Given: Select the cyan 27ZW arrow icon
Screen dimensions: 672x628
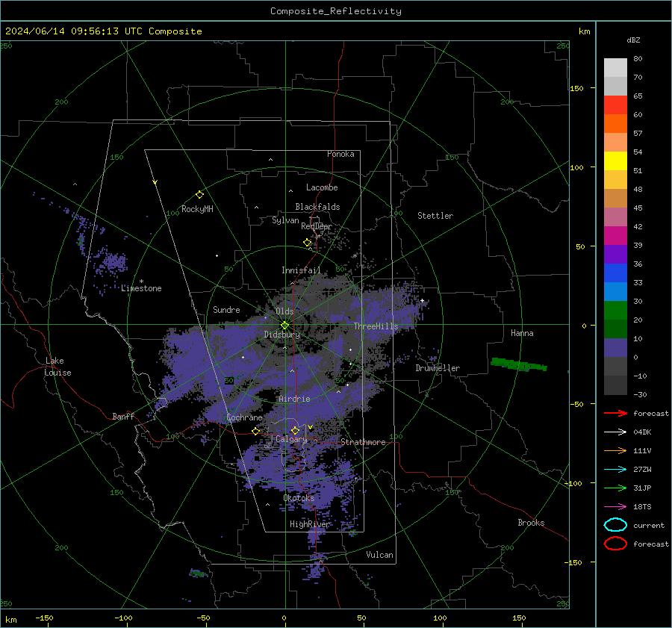Looking at the screenshot, I should coord(615,470).
